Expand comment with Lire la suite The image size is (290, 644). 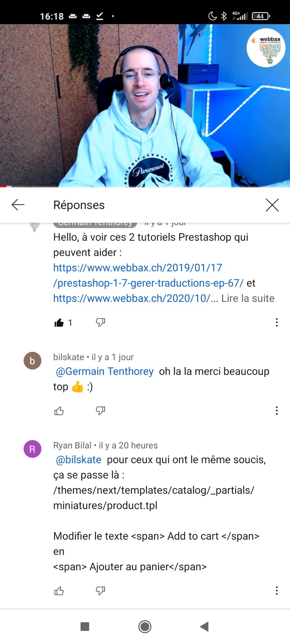tap(248, 298)
